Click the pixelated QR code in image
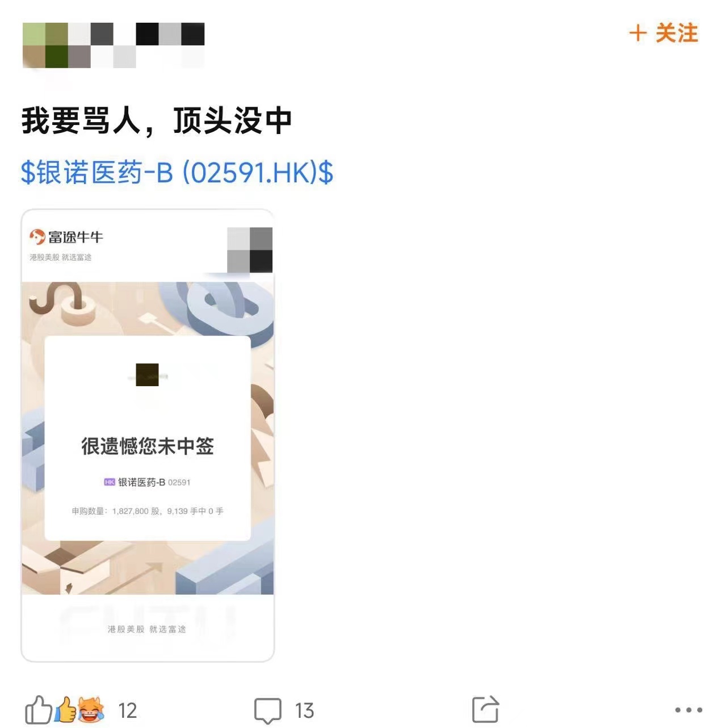The height and width of the screenshot is (728, 726). tap(250, 250)
